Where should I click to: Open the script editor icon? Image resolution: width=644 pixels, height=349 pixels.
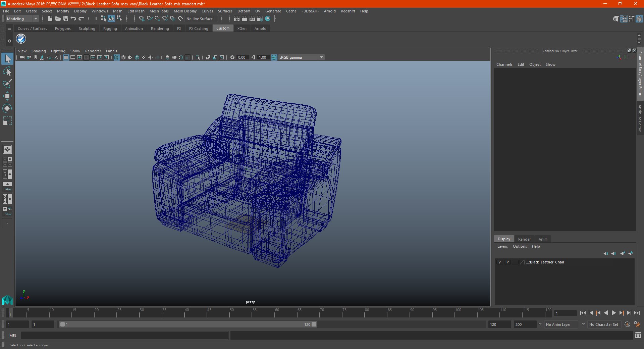(x=638, y=335)
